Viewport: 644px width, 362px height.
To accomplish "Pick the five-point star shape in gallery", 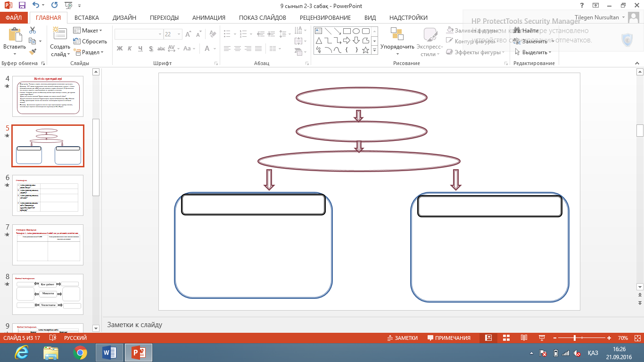I will click(x=365, y=49).
